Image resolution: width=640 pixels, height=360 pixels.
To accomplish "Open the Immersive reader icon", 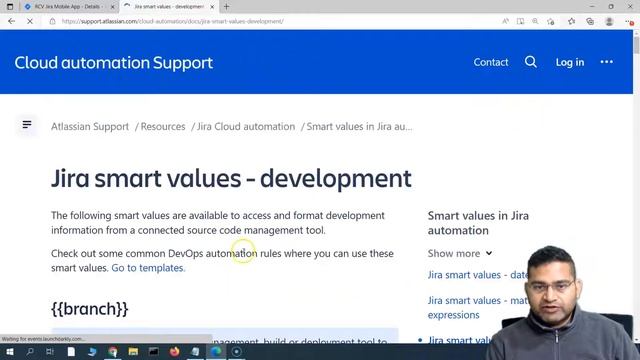I will [x=520, y=21].
